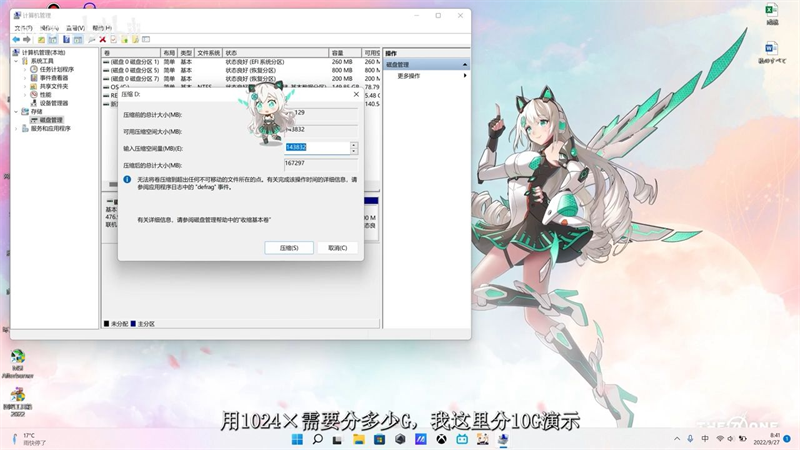
Task: Click the 任务计划程序 clock icon
Action: (34, 69)
